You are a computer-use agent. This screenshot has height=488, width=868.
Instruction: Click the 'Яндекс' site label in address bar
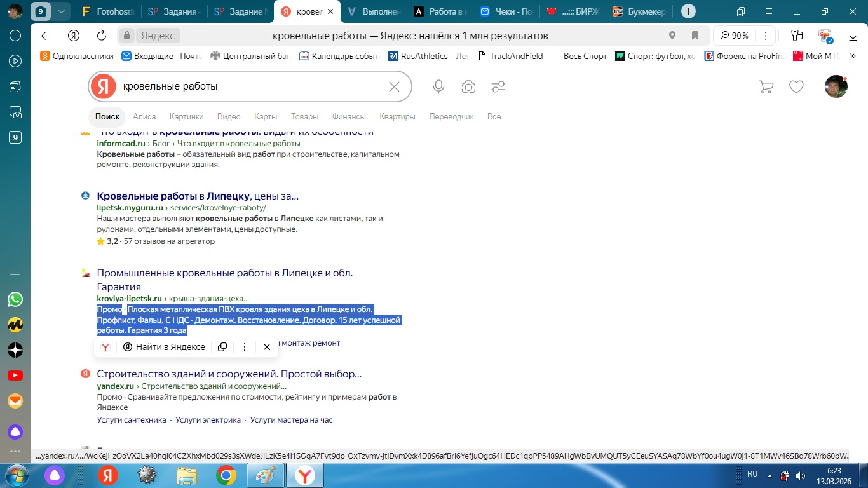point(158,36)
